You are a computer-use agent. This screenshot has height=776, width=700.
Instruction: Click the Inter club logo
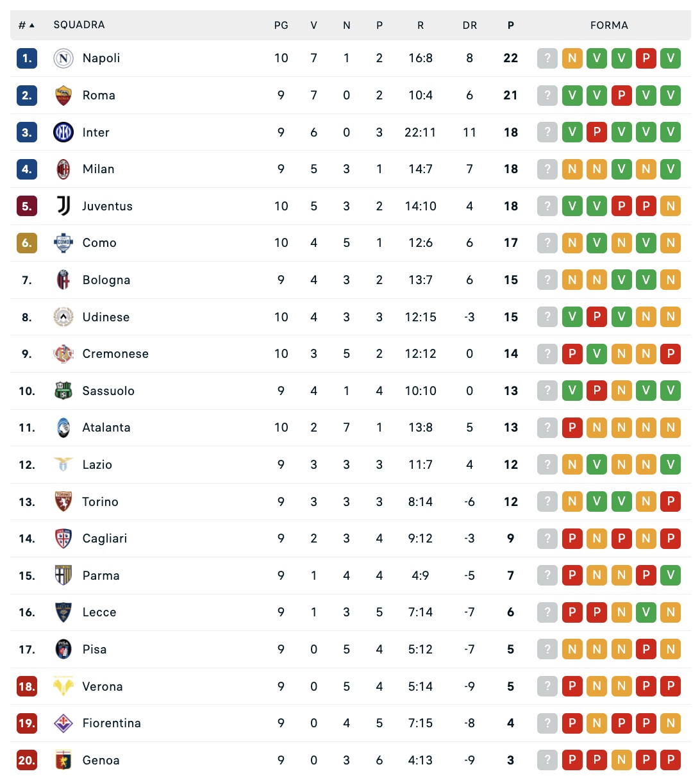coord(63,132)
